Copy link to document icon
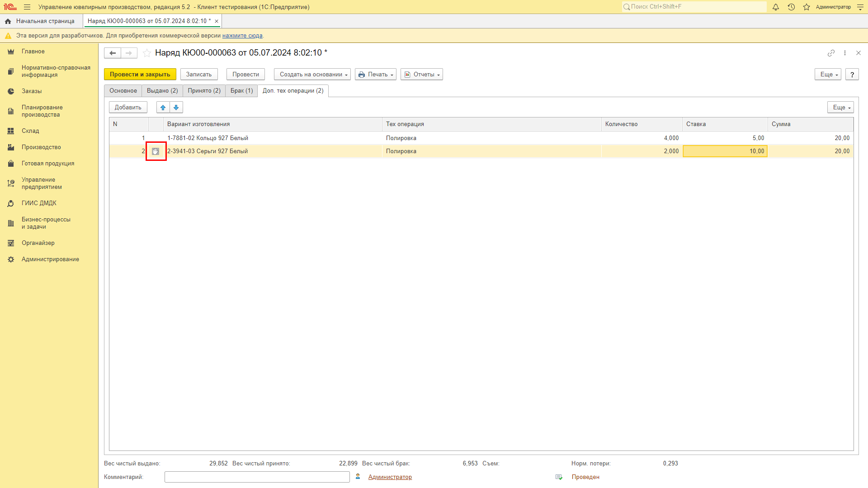 (x=831, y=53)
